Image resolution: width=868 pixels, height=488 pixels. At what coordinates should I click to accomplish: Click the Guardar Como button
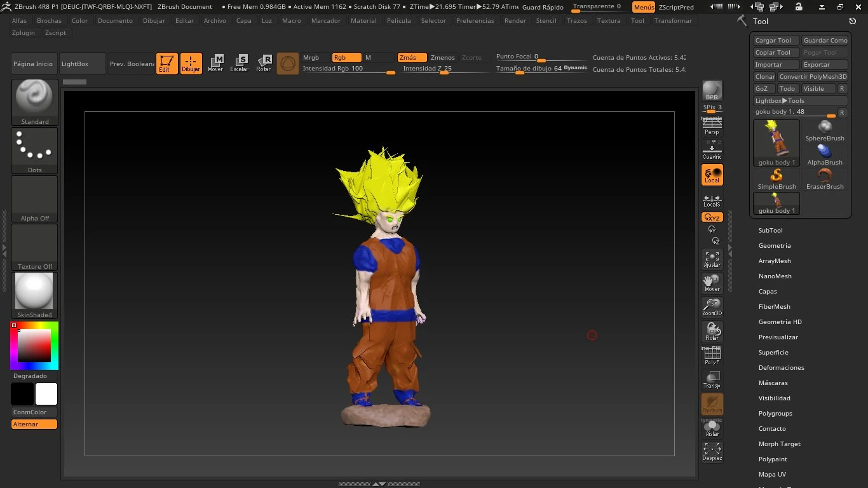[x=825, y=40]
